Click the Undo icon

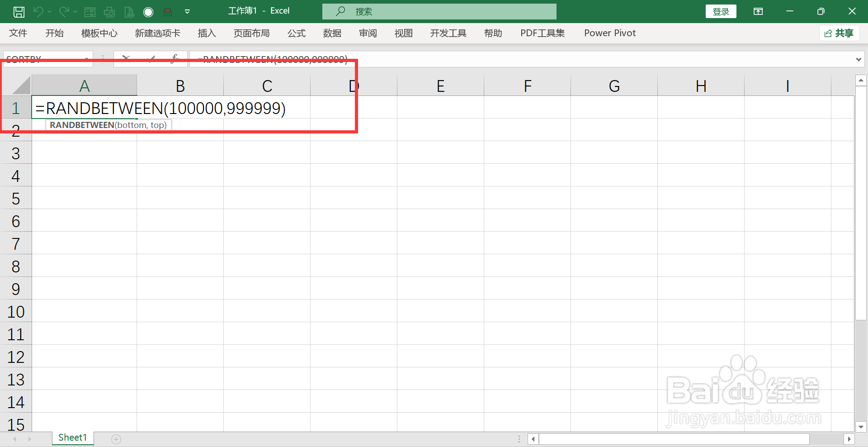point(38,11)
